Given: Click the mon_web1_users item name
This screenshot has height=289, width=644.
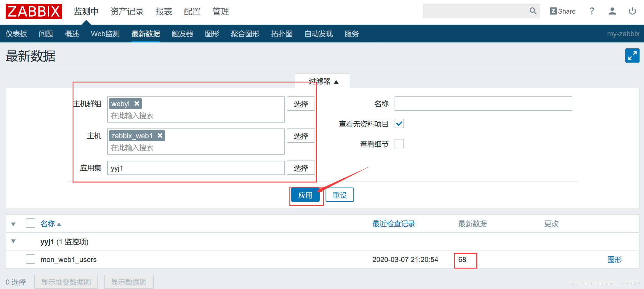Looking at the screenshot, I should [68, 260].
